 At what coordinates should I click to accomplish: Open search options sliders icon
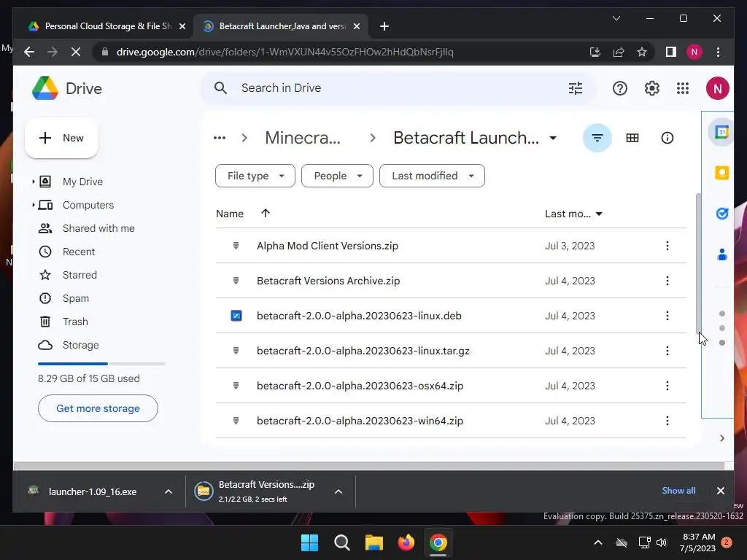coord(576,88)
